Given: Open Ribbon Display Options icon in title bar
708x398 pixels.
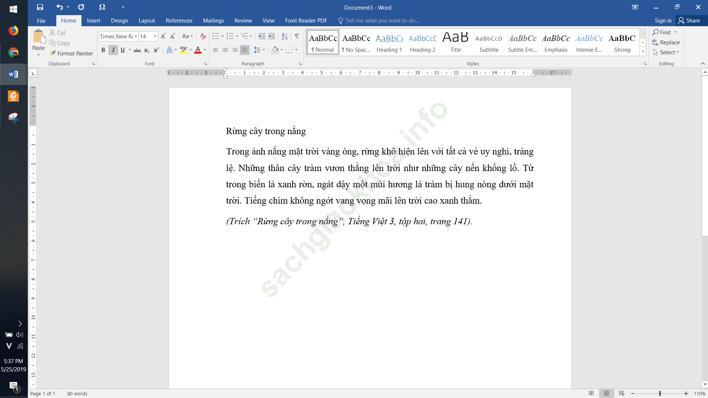Looking at the screenshot, I should (x=635, y=7).
